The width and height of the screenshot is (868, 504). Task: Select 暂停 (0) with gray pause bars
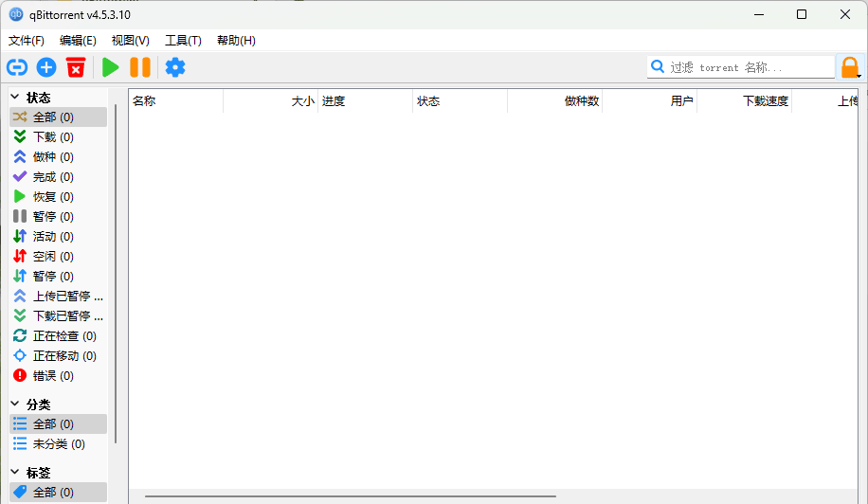coord(58,217)
